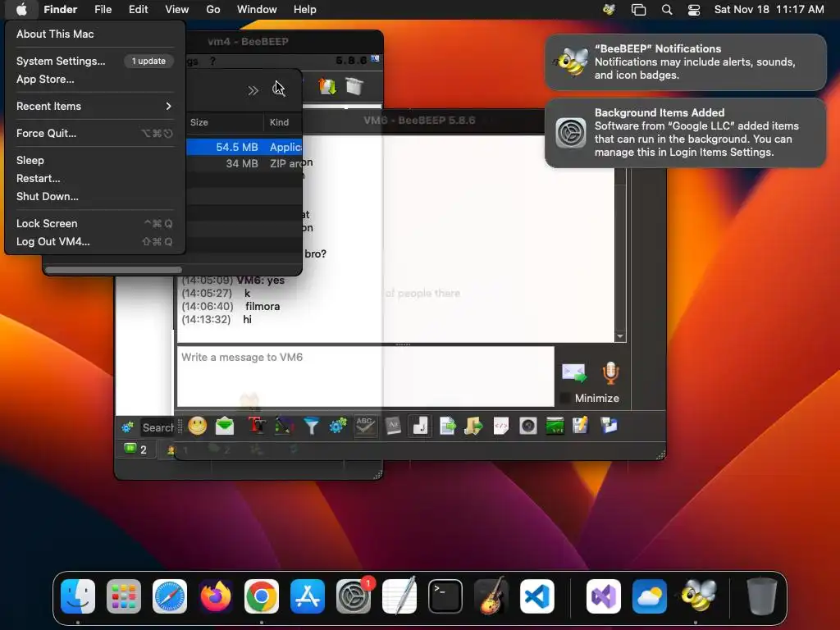The width and height of the screenshot is (840, 630).
Task: Launch Visual Studio Code from Dock
Action: [536, 596]
